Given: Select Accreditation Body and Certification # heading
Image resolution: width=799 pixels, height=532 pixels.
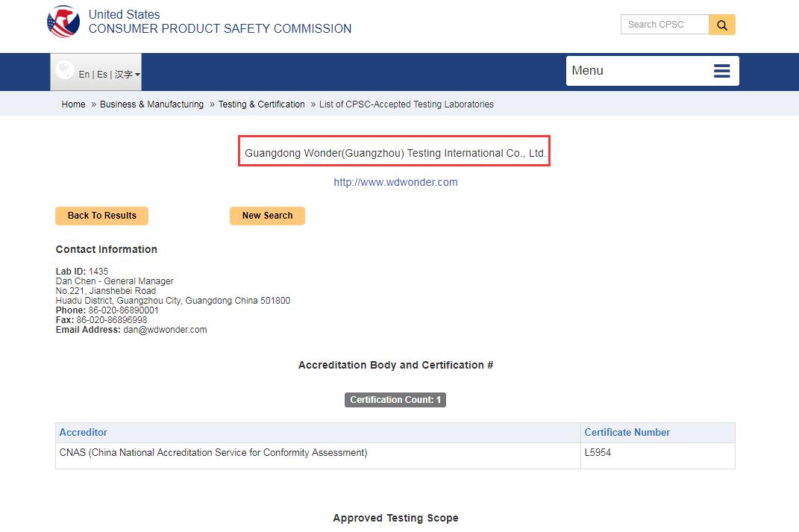Looking at the screenshot, I should [x=395, y=365].
